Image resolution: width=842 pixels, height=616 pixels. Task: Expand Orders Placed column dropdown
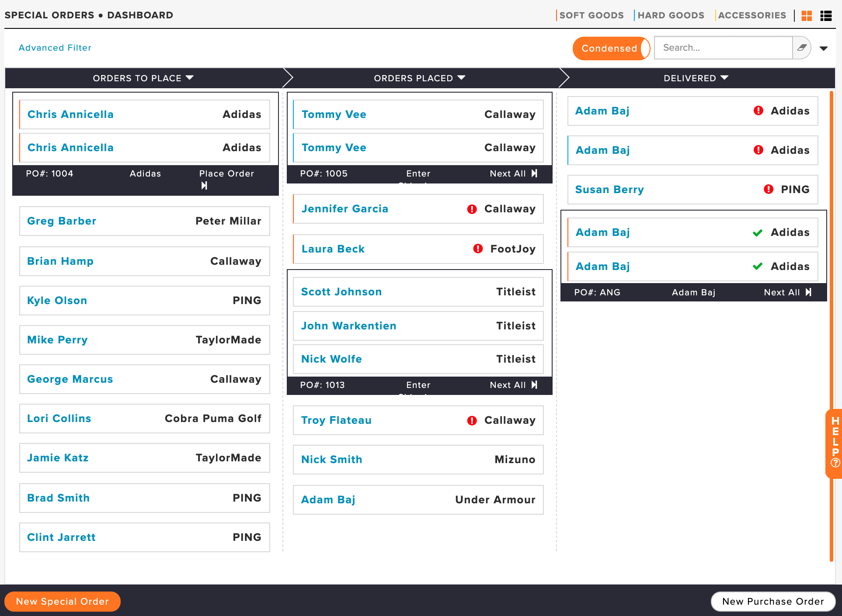tap(461, 78)
